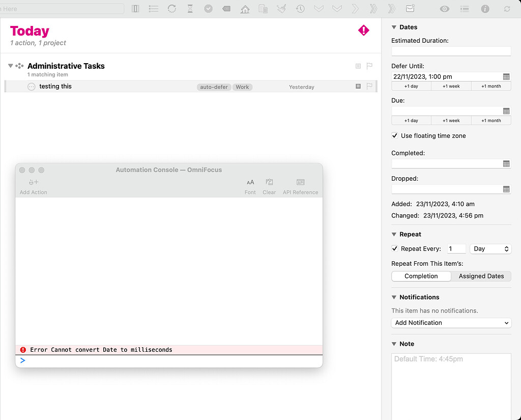
Task: Select the tag icon in the toolbar
Action: [226, 9]
